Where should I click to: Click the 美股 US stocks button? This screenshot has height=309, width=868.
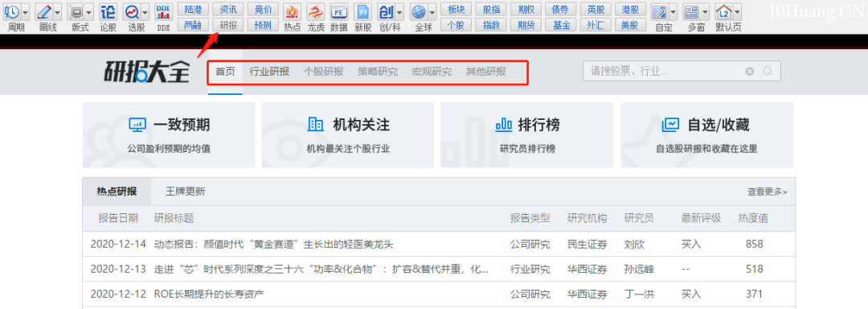631,25
